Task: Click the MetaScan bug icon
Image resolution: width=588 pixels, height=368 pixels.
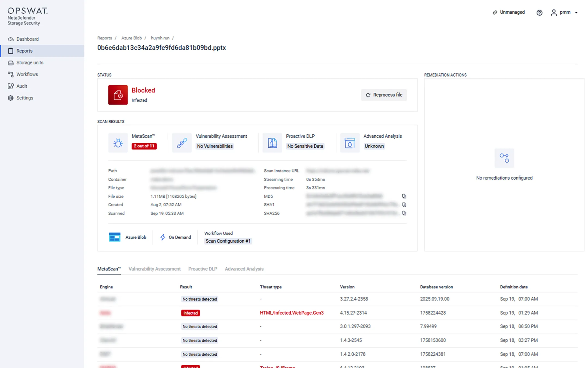Action: tap(118, 142)
